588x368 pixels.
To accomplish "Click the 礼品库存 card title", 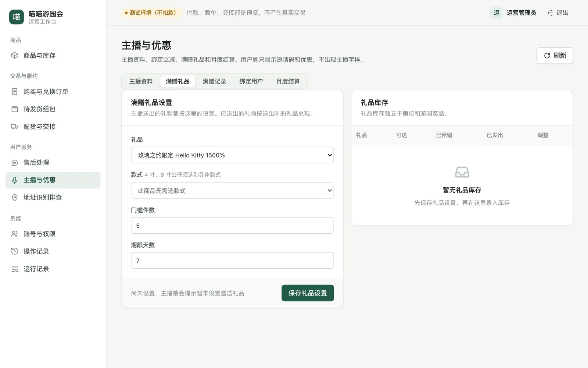I will (374, 103).
